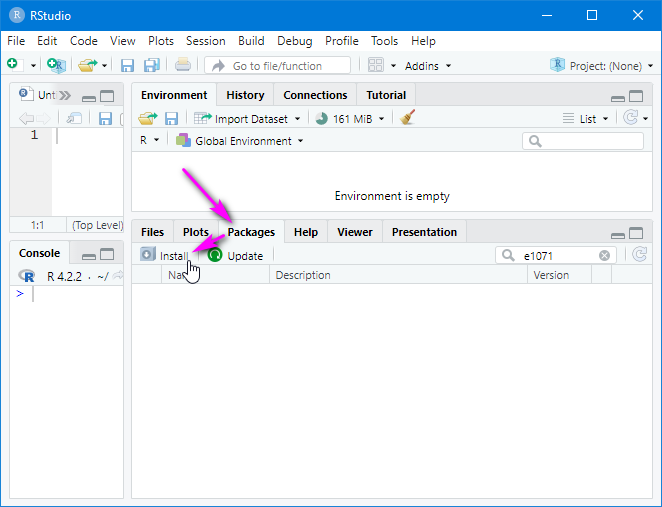Open the Session menu
The width and height of the screenshot is (662, 507).
pos(206,41)
